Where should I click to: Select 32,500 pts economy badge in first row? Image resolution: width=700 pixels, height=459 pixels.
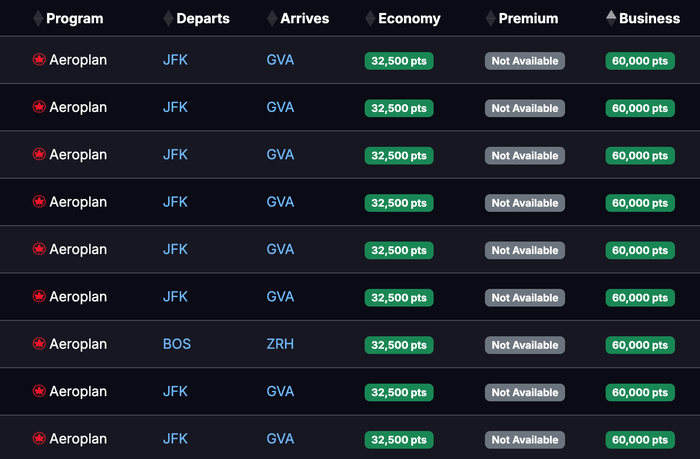399,61
